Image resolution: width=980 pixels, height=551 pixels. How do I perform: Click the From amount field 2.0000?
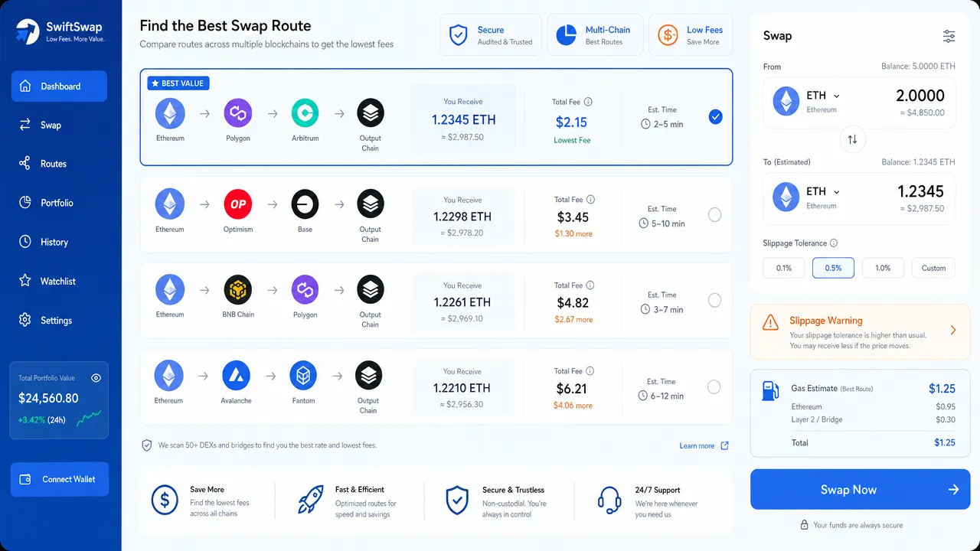(920, 96)
